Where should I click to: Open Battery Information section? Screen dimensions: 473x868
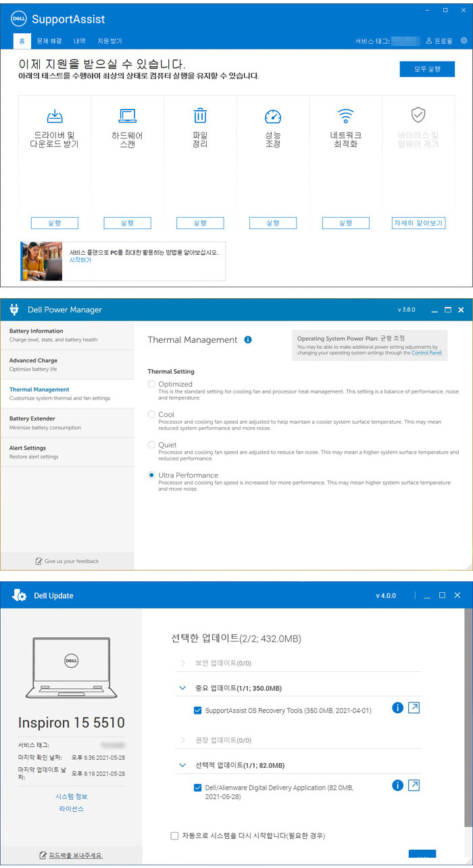point(67,335)
